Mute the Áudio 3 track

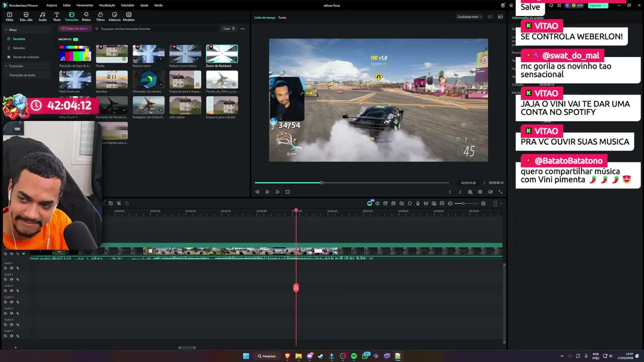click(x=12, y=291)
